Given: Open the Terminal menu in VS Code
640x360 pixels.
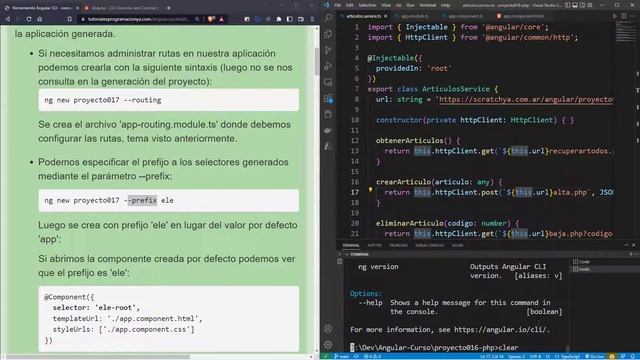Looking at the screenshot, I should pos(428,5).
